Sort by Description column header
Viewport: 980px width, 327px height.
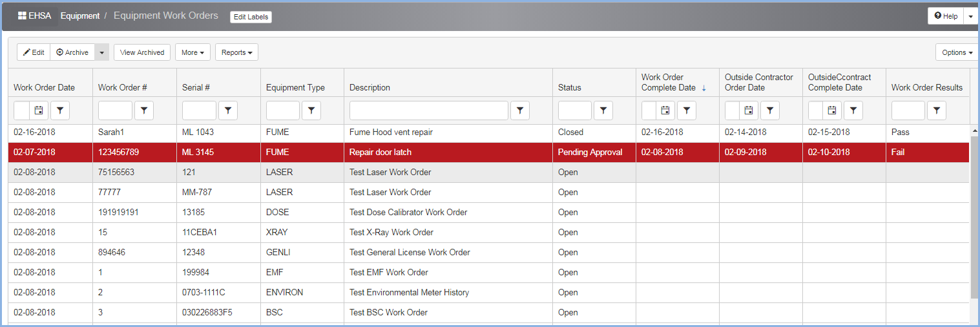[370, 88]
